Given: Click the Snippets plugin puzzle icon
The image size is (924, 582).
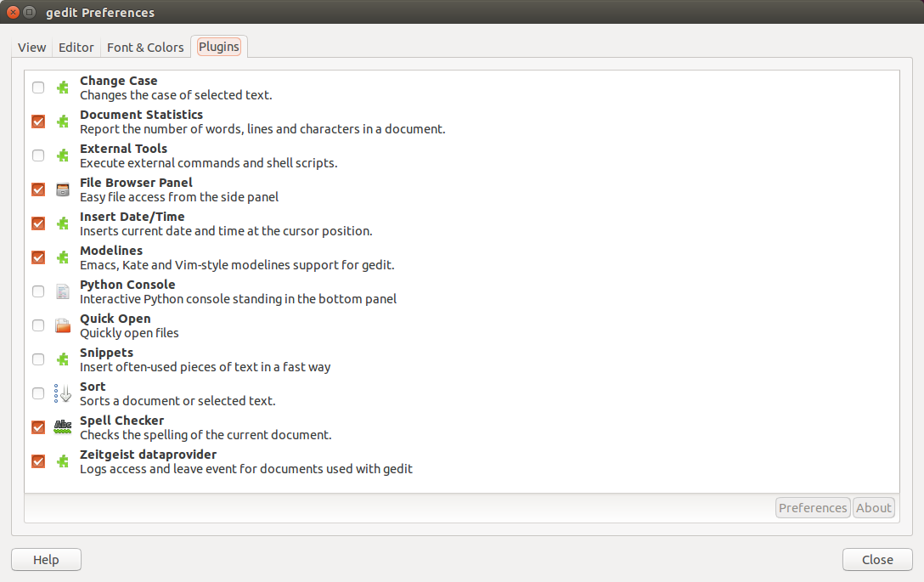Looking at the screenshot, I should (x=63, y=359).
